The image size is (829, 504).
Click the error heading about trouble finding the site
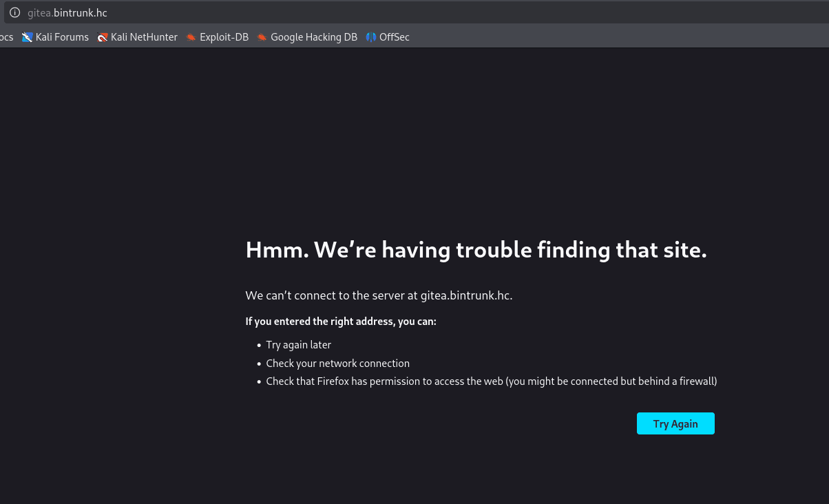click(x=476, y=250)
